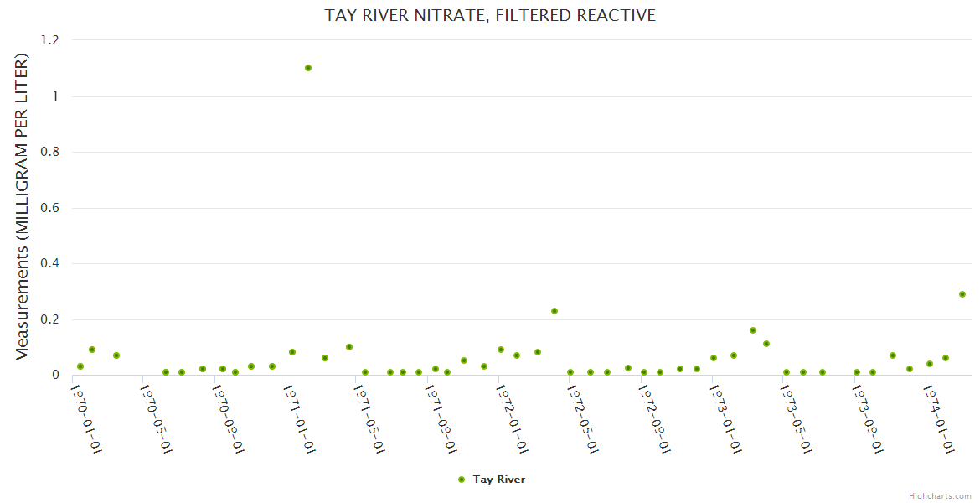Click the x-axis label 1972-05-01
The image size is (980, 503).
pyautogui.click(x=583, y=419)
